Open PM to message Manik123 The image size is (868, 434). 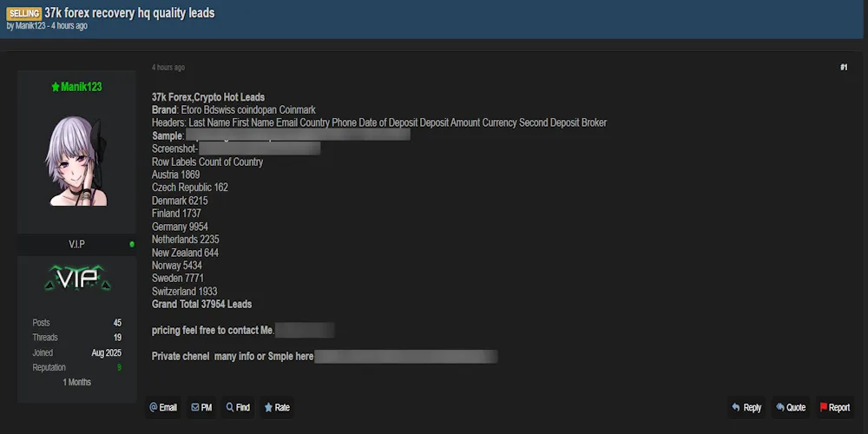[x=201, y=407]
